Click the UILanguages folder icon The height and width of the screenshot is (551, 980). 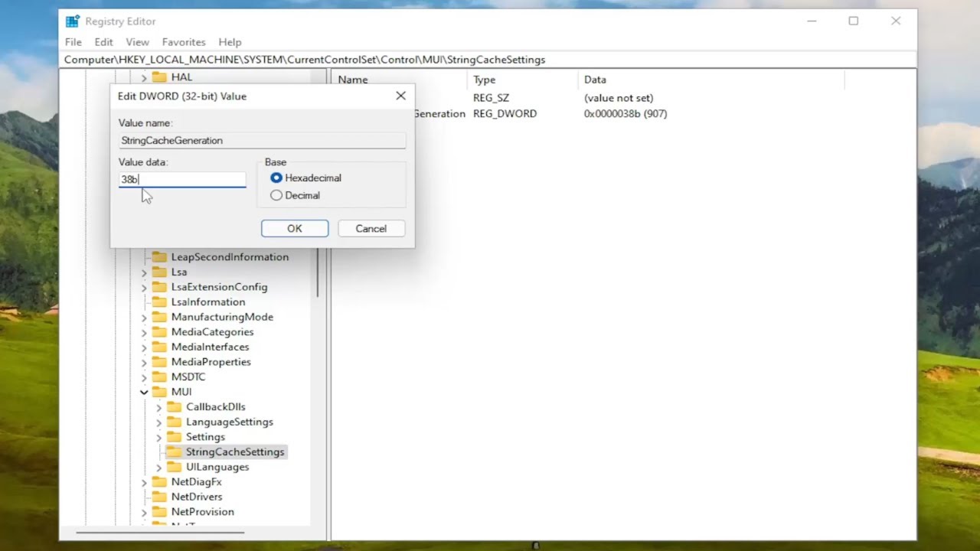point(175,466)
